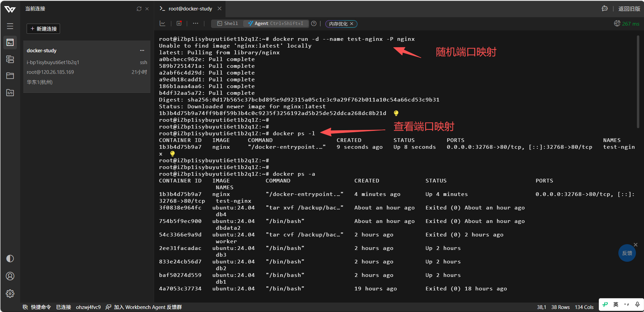Screen dimensions: 644x312
Task: Refresh the current connections list
Action: (x=139, y=9)
